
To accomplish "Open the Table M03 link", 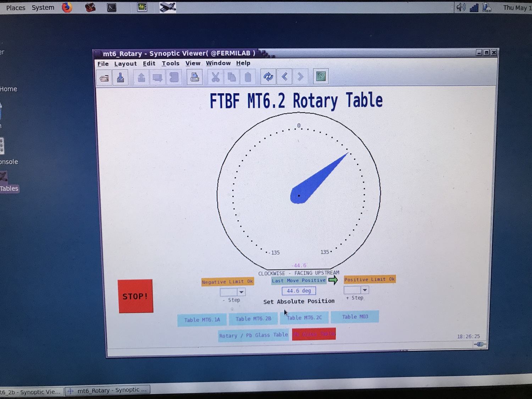I will pyautogui.click(x=355, y=316).
